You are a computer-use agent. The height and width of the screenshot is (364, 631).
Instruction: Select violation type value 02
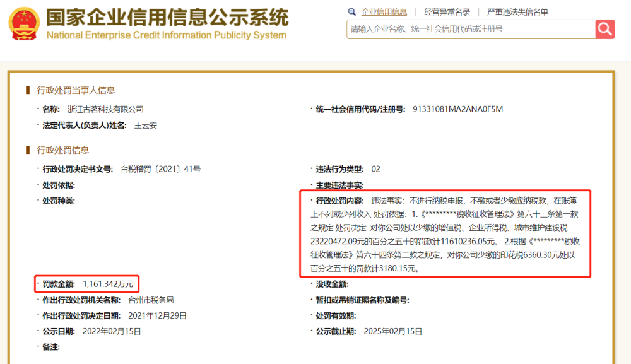375,169
